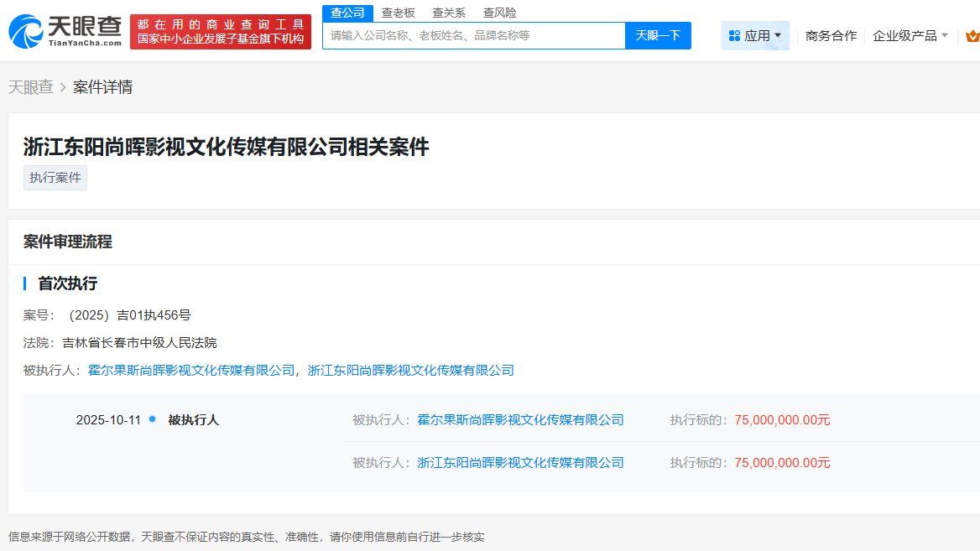Click the red promotional banner beside the logo
980x551 pixels.
click(x=221, y=32)
